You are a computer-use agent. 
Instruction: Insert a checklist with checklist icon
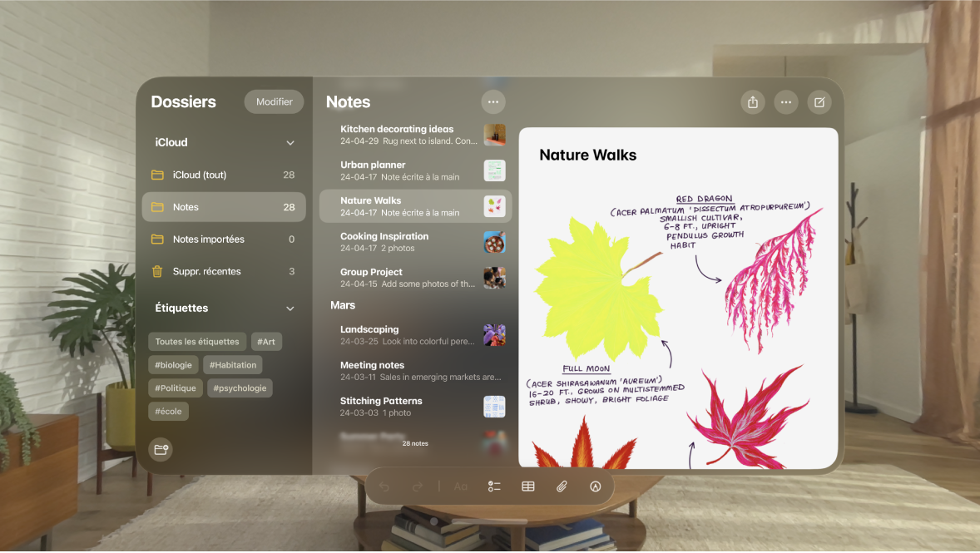(x=494, y=486)
